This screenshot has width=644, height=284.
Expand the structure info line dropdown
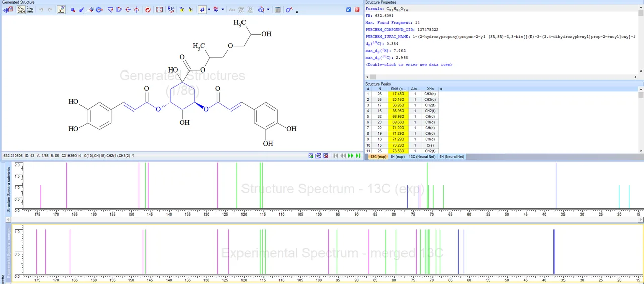pos(133,156)
